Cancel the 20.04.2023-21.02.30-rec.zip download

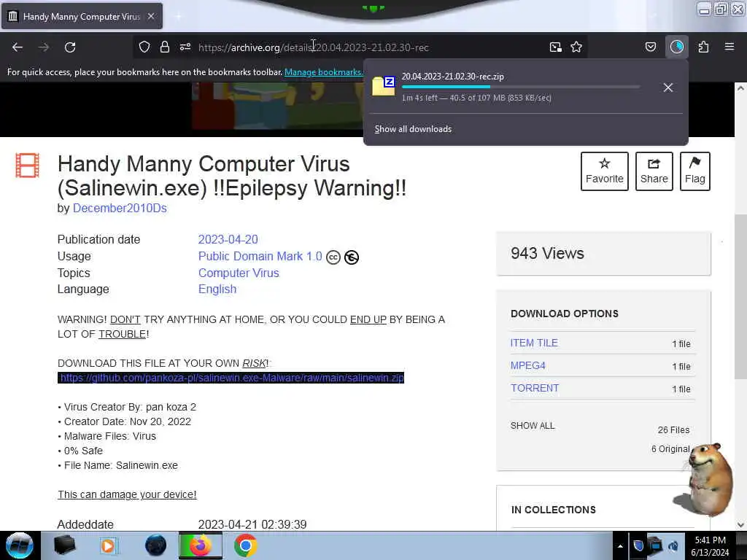point(668,87)
